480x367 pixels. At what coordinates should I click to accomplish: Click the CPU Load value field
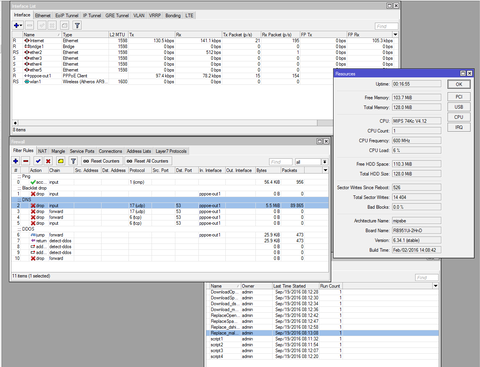tap(417, 150)
